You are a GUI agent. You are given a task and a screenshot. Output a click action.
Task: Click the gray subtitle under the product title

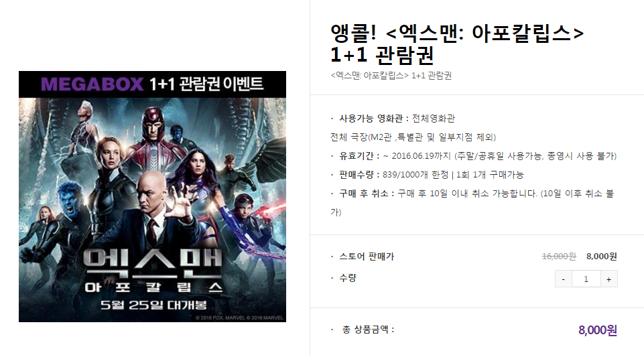tap(391, 76)
